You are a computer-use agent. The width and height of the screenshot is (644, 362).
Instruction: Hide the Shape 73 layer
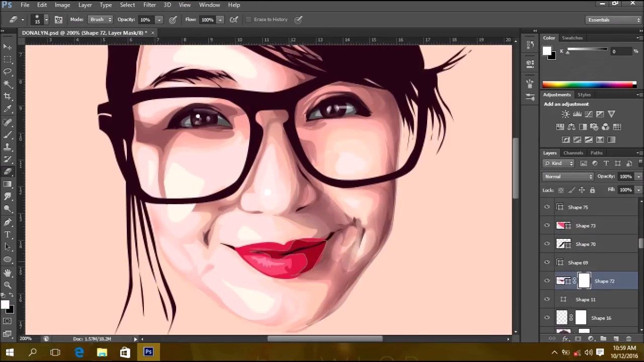547,226
